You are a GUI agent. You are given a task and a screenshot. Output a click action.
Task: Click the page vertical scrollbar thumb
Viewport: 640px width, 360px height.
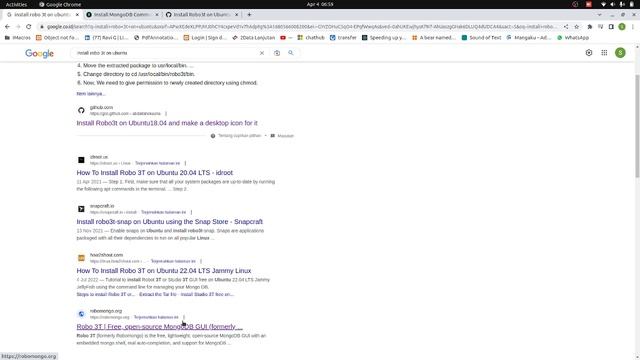click(637, 126)
